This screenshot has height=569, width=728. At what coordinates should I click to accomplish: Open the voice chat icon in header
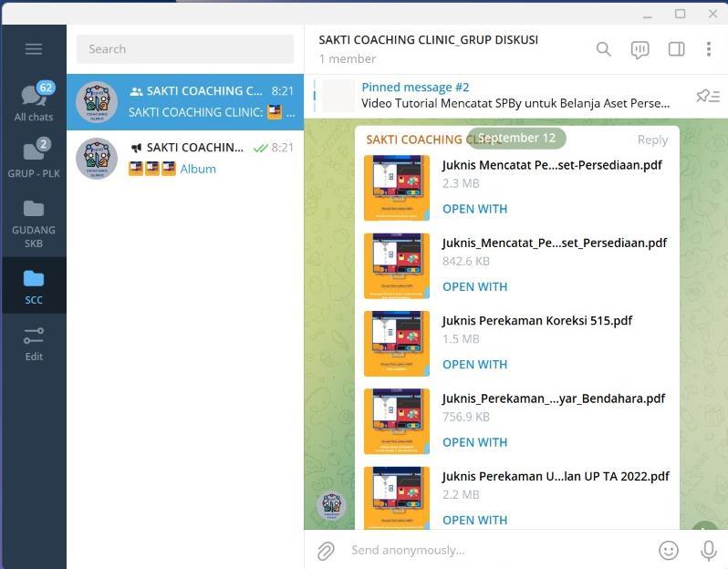[x=640, y=49]
